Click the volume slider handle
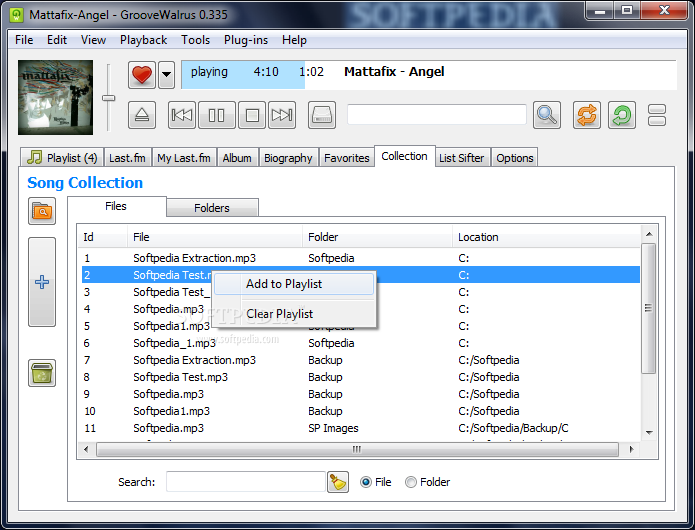The width and height of the screenshot is (695, 530). [109, 98]
